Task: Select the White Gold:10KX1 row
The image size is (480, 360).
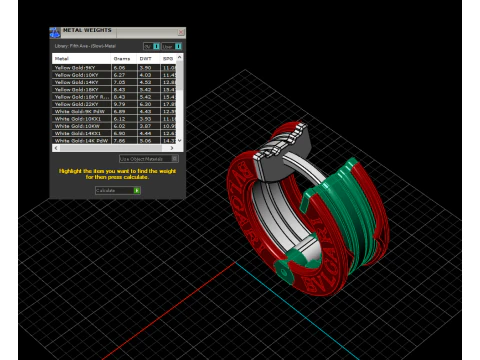Action: pos(114,119)
